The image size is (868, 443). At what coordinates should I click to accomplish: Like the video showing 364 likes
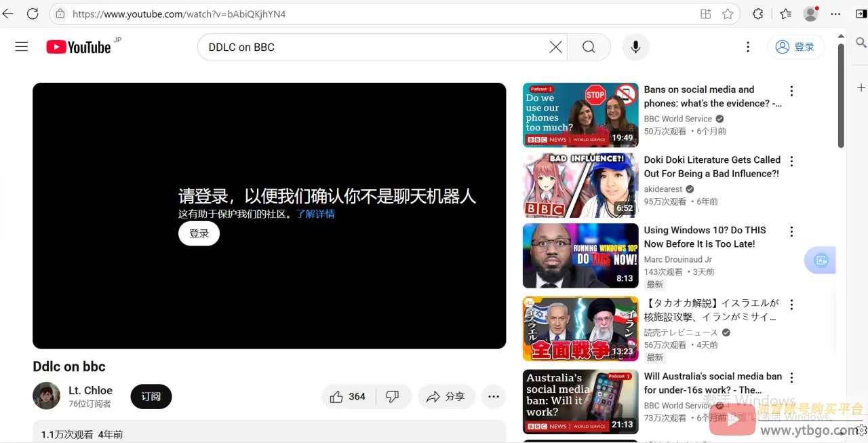[x=347, y=396]
